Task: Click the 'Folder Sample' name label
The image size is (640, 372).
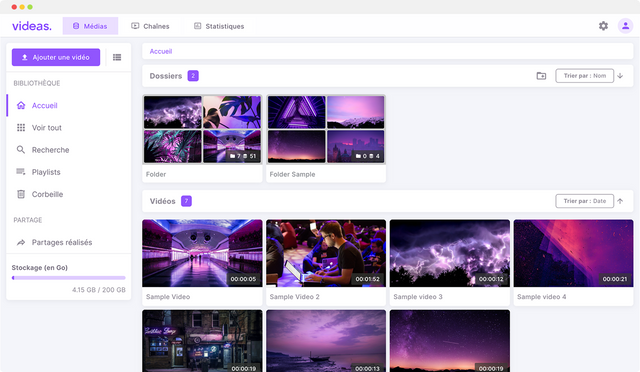Action: coord(292,174)
